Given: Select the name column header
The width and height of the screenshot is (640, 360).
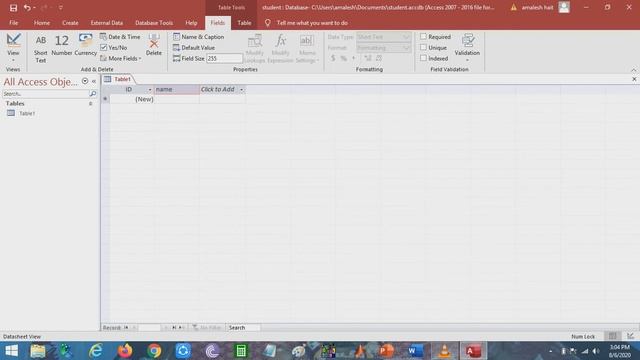Looking at the screenshot, I should [x=177, y=89].
